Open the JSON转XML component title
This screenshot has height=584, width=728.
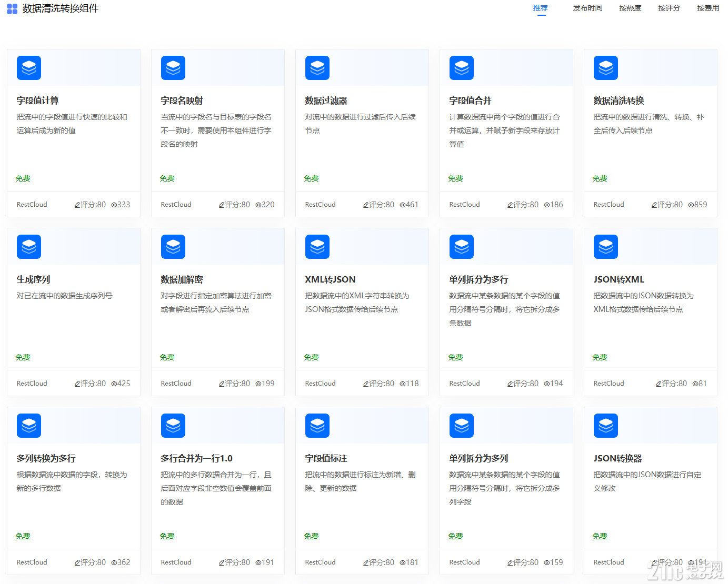[x=619, y=279]
